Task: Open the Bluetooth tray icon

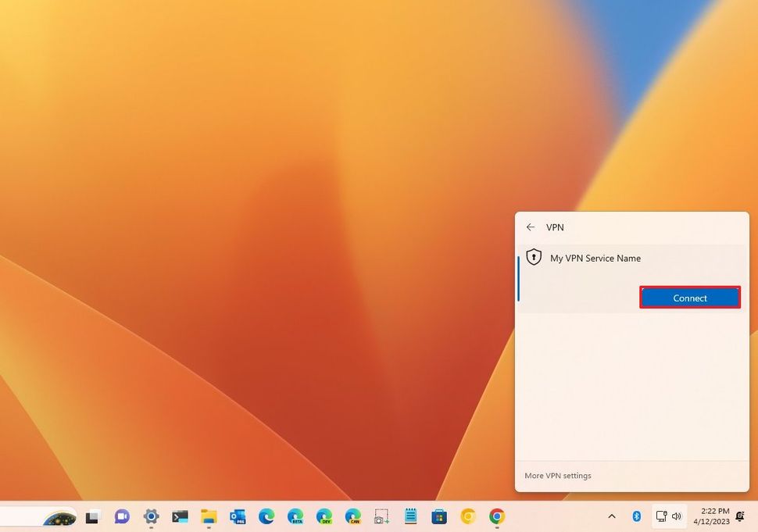Action: pyautogui.click(x=636, y=516)
